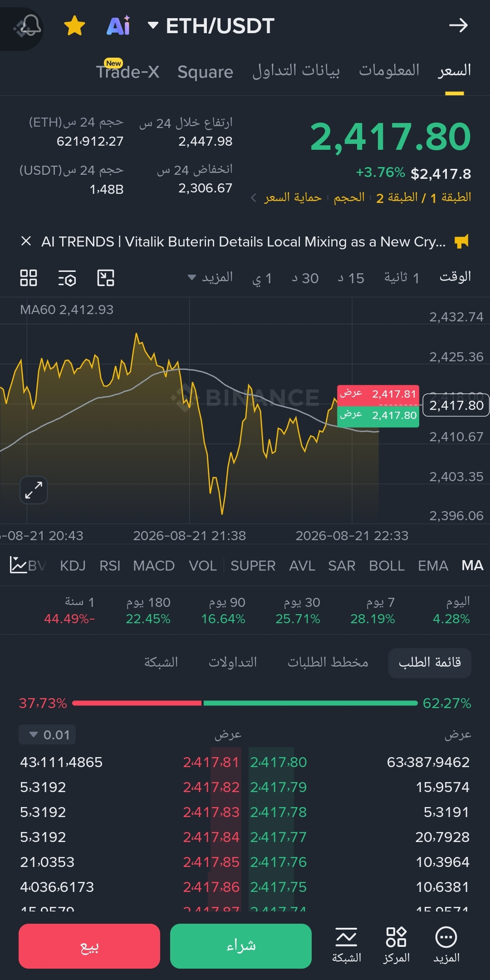
Task: Enable the VOL indicator
Action: [x=203, y=566]
